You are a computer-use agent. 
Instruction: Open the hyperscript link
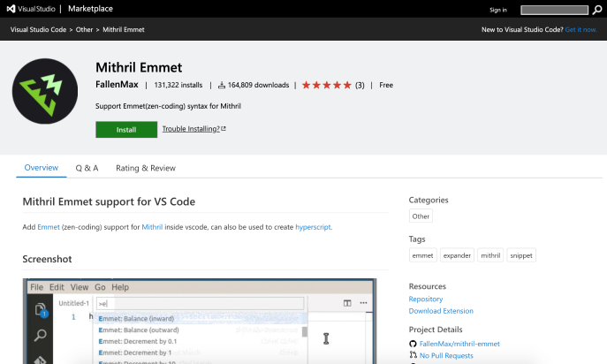point(313,227)
